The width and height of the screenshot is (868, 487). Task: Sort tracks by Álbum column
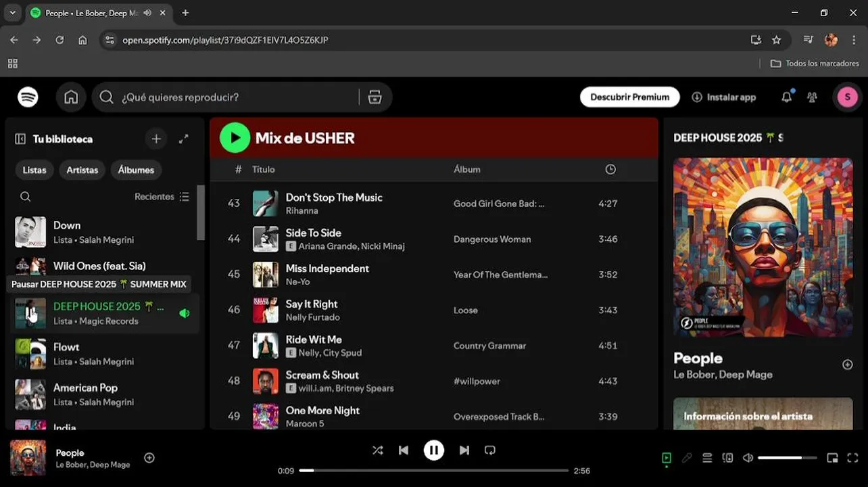tap(466, 170)
